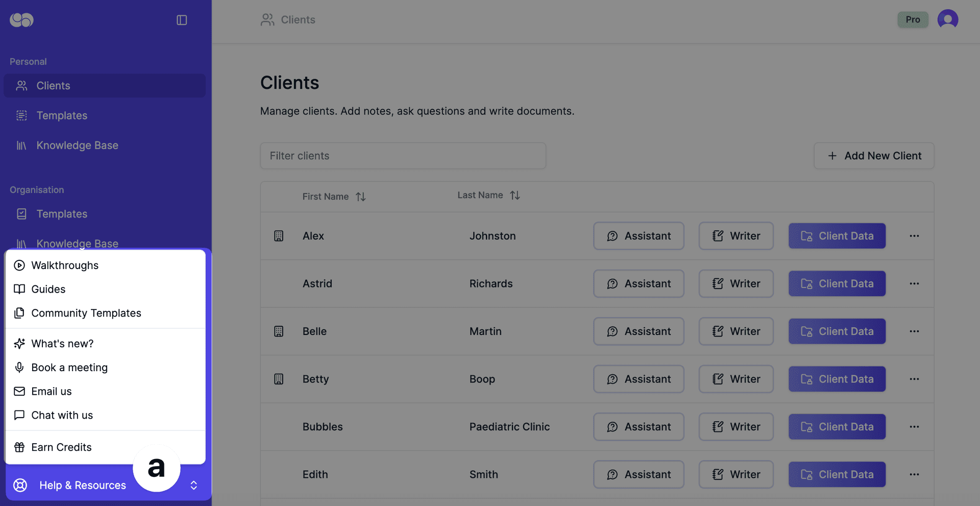Click the Pro plan badge
980x506 pixels.
pos(913,19)
